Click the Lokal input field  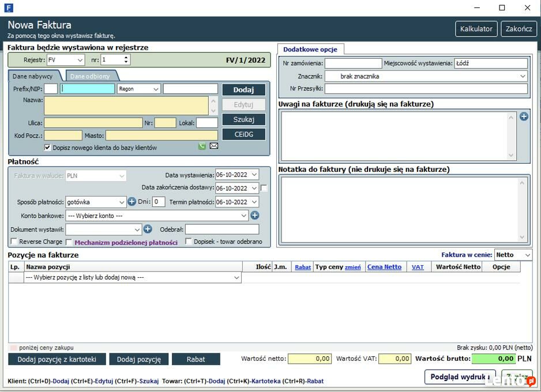pos(207,123)
